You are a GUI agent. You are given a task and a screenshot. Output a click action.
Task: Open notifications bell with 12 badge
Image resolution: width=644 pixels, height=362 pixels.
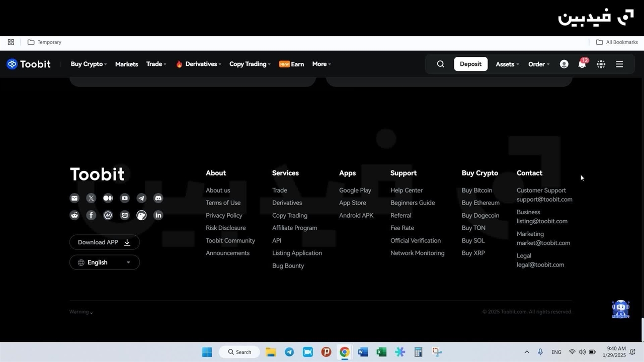pos(582,64)
